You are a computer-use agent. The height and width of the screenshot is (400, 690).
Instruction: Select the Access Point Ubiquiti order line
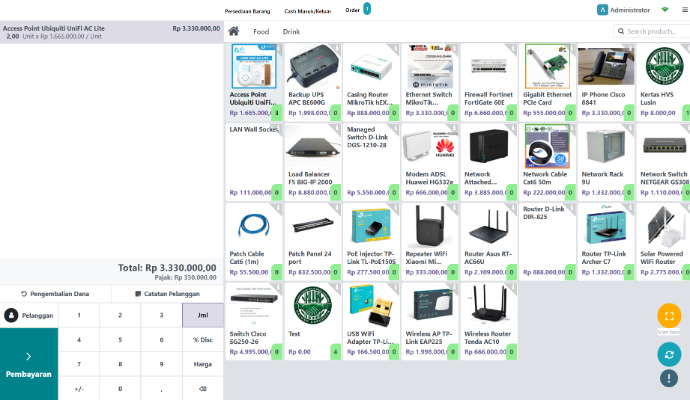(x=112, y=32)
